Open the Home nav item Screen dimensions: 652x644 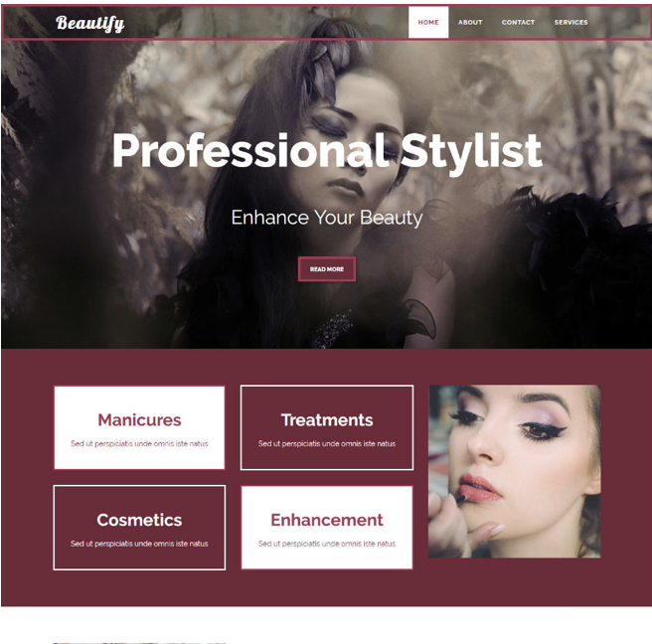click(x=428, y=23)
